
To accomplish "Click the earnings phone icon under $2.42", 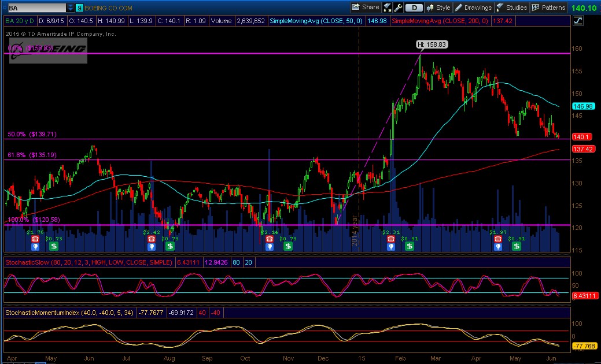I will [152, 239].
